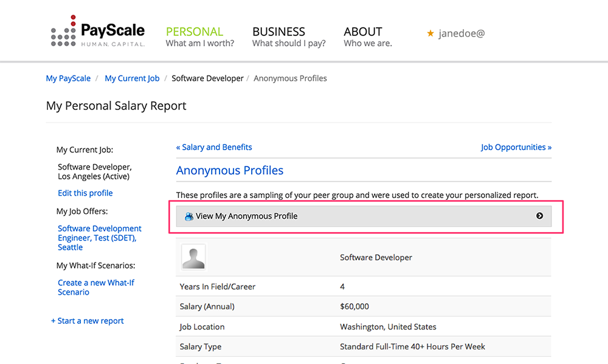Click the My Current Job: sidebar label
This screenshot has width=608, height=364.
pyautogui.click(x=85, y=150)
